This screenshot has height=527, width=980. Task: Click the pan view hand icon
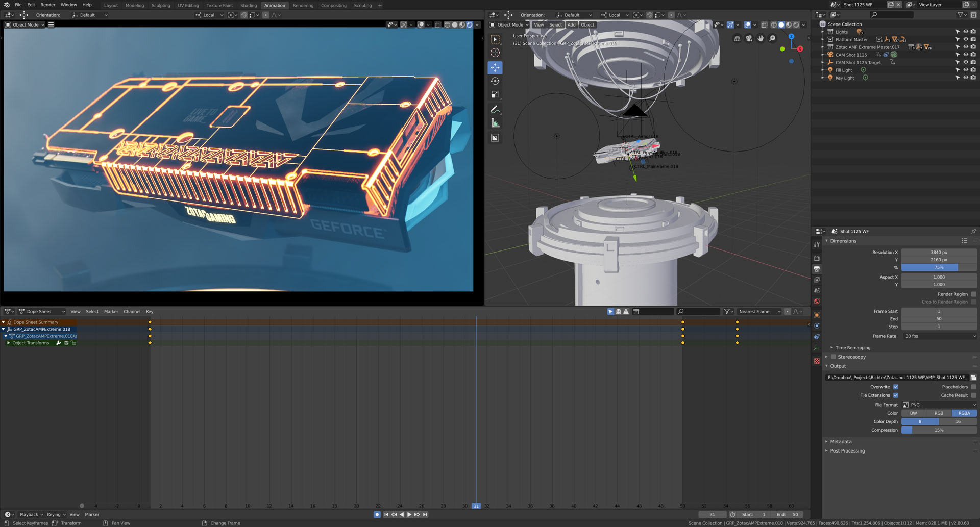761,39
